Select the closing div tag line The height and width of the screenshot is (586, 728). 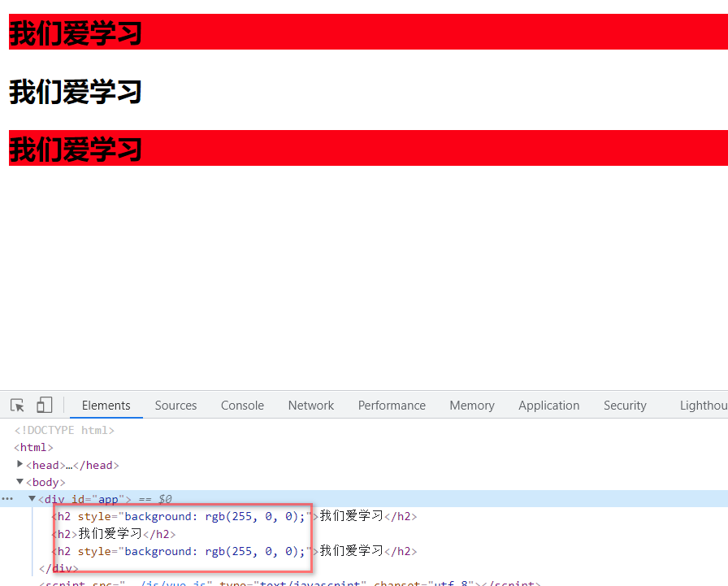point(58,568)
